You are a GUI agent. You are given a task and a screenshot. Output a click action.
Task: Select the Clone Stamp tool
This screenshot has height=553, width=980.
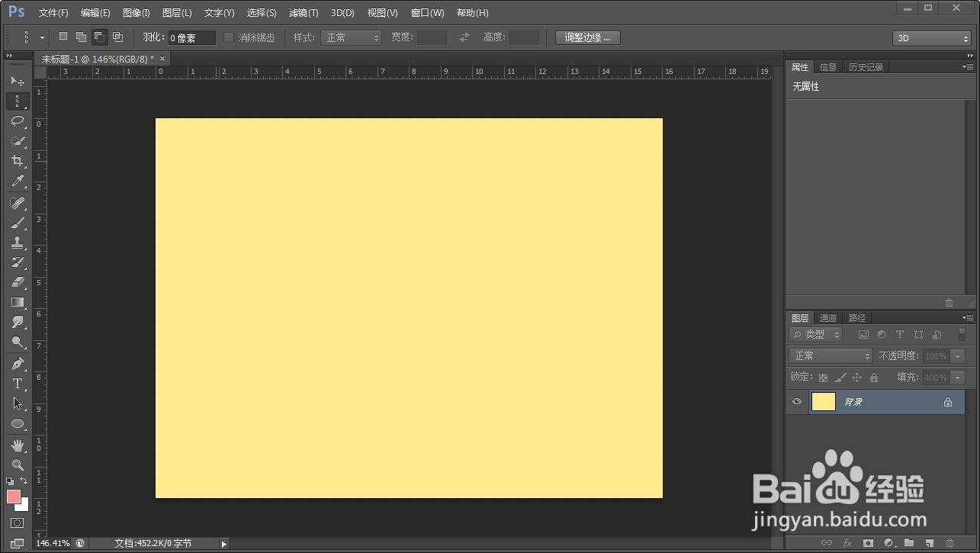[18, 243]
